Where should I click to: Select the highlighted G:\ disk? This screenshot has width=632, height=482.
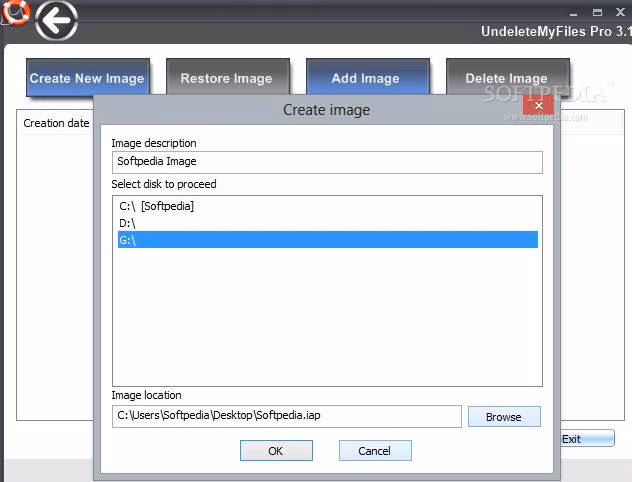coord(328,239)
